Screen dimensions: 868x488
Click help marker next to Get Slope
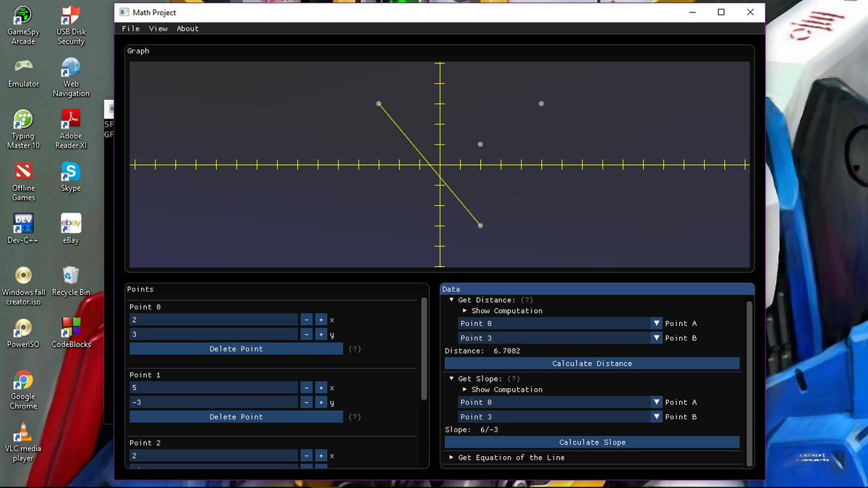pos(514,378)
